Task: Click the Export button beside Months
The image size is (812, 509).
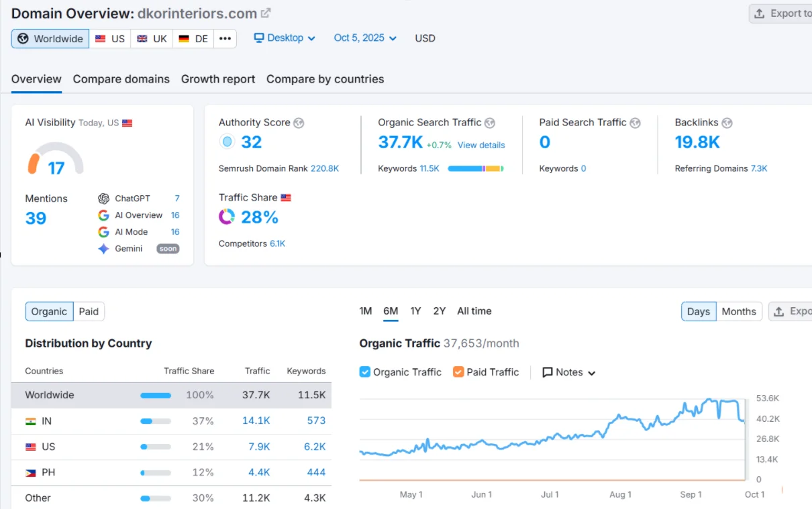Action: pyautogui.click(x=790, y=311)
